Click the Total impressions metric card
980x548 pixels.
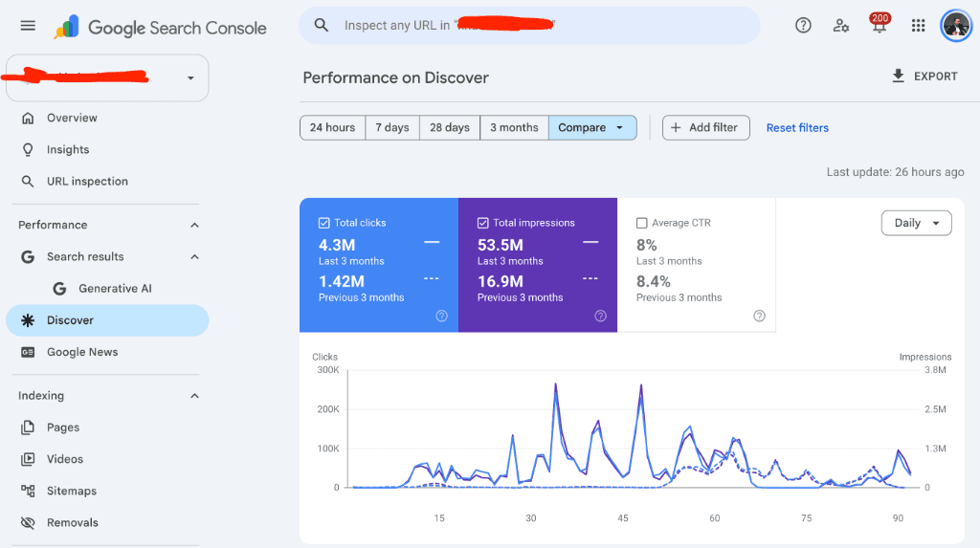point(538,265)
